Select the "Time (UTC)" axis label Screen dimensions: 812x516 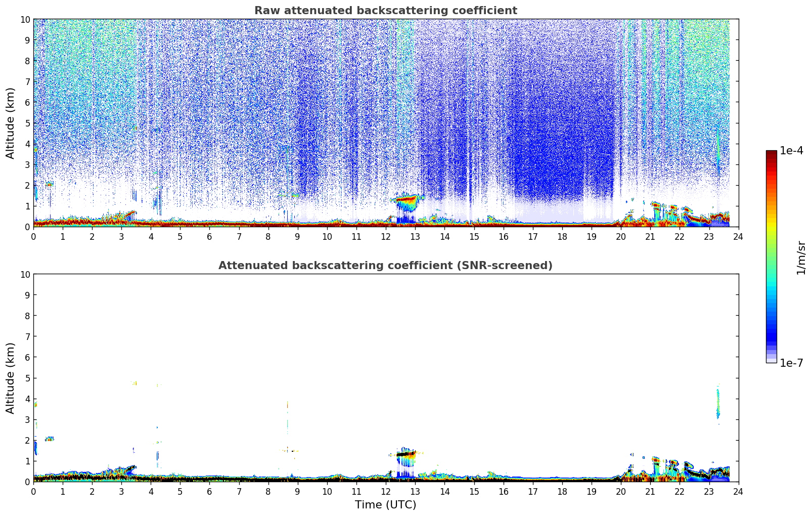[x=385, y=504]
